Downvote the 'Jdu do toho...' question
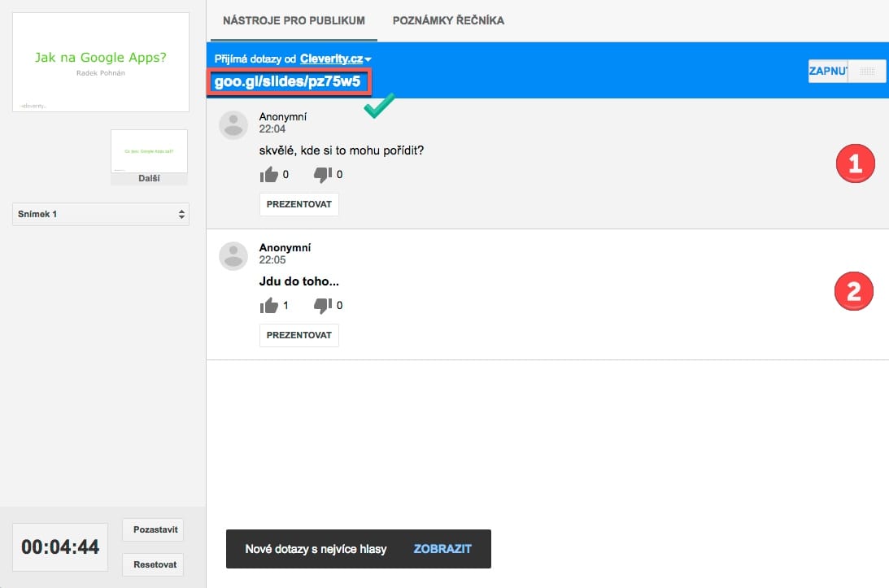Screen dimensions: 889x588 323,306
